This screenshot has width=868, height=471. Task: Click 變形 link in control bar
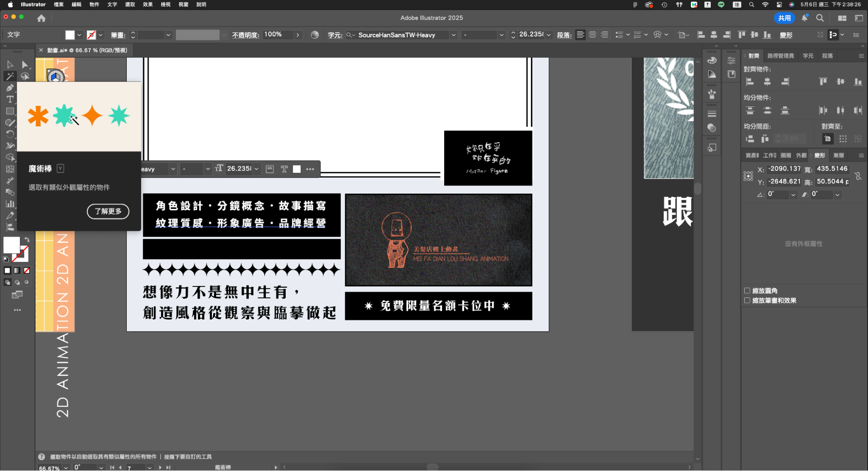pyautogui.click(x=786, y=35)
